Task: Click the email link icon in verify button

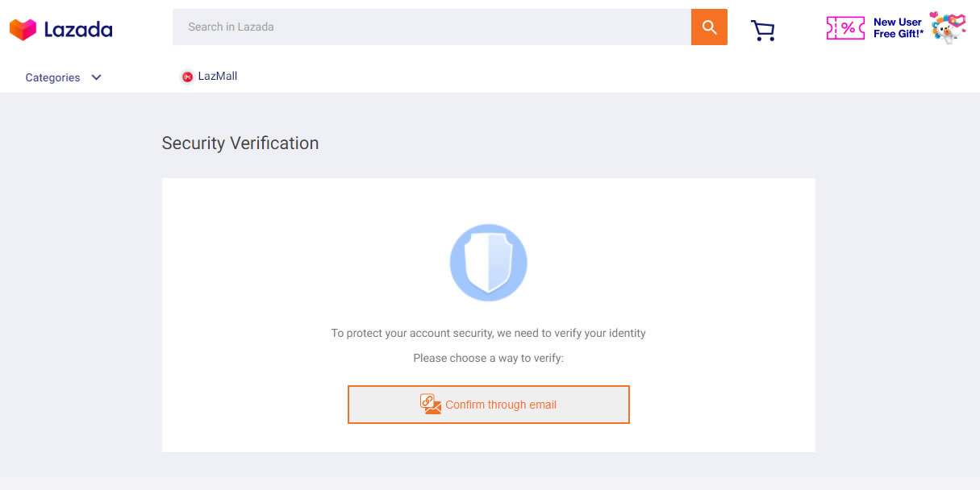Action: click(x=431, y=405)
